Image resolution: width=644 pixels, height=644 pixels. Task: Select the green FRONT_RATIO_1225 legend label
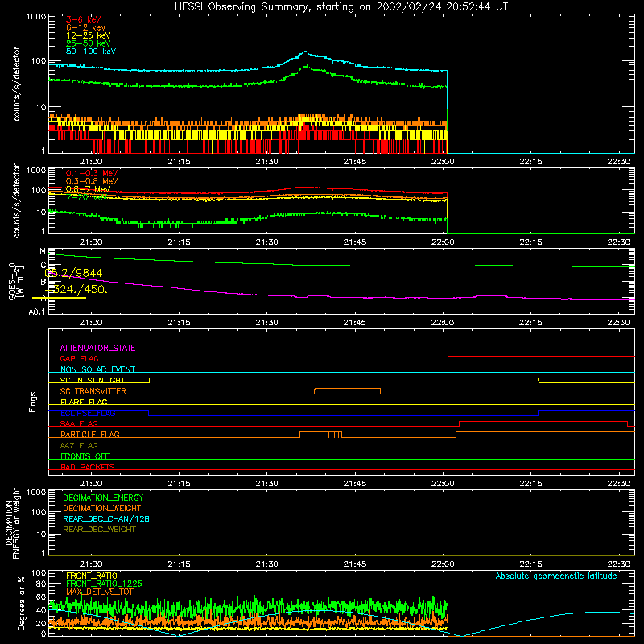coord(104,584)
